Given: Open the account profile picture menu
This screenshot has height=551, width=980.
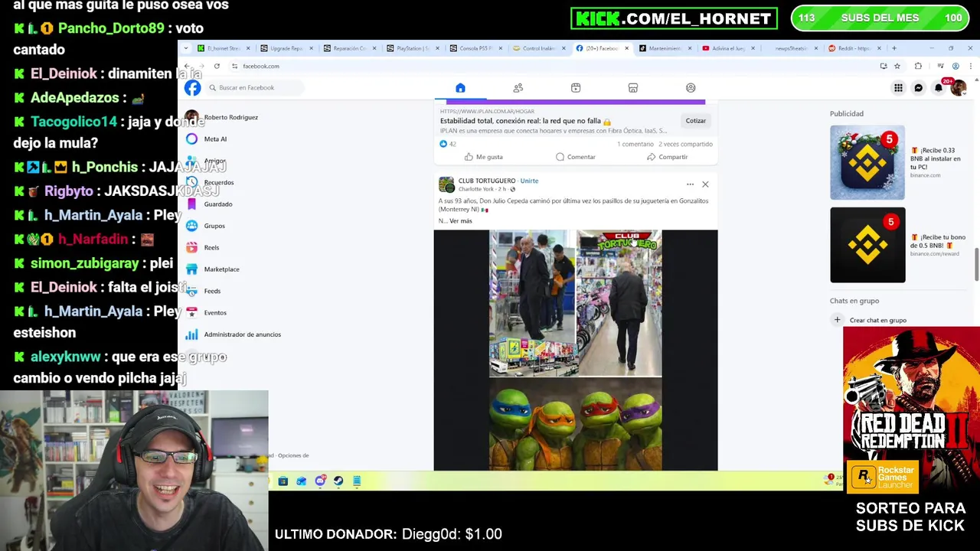Looking at the screenshot, I should pyautogui.click(x=958, y=88).
